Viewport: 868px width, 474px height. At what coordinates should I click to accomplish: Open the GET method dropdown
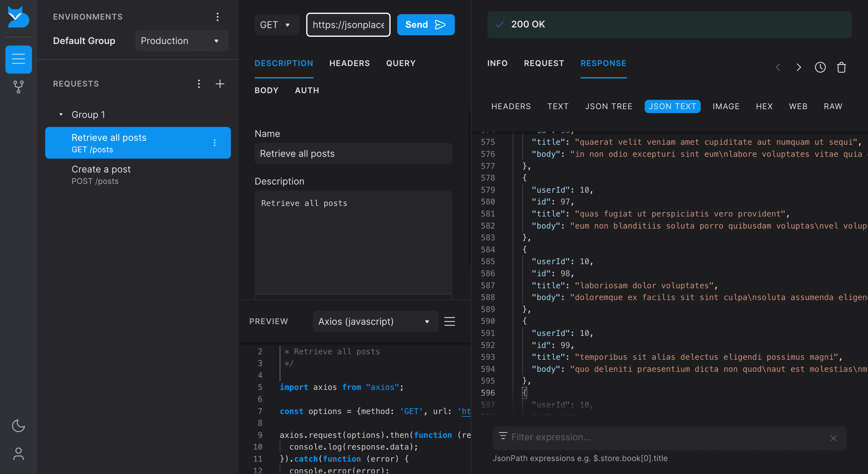tap(276, 25)
